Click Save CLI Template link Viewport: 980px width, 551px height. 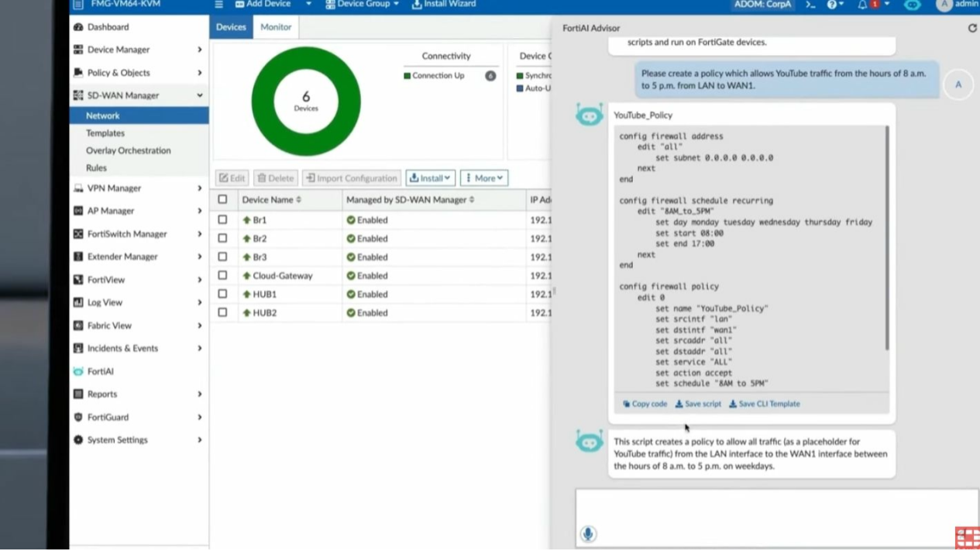pyautogui.click(x=765, y=404)
